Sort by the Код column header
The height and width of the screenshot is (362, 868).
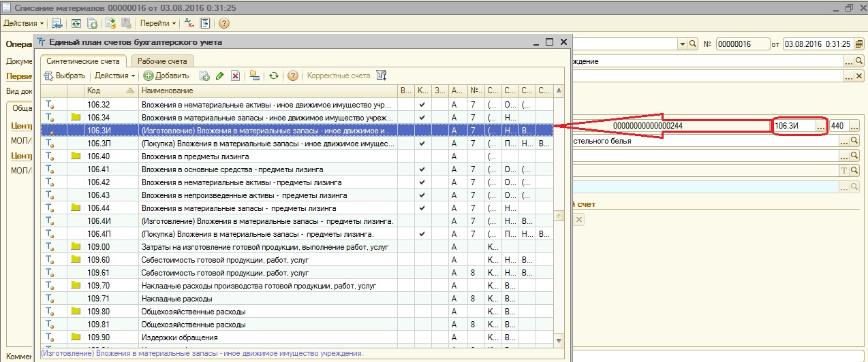[111, 90]
